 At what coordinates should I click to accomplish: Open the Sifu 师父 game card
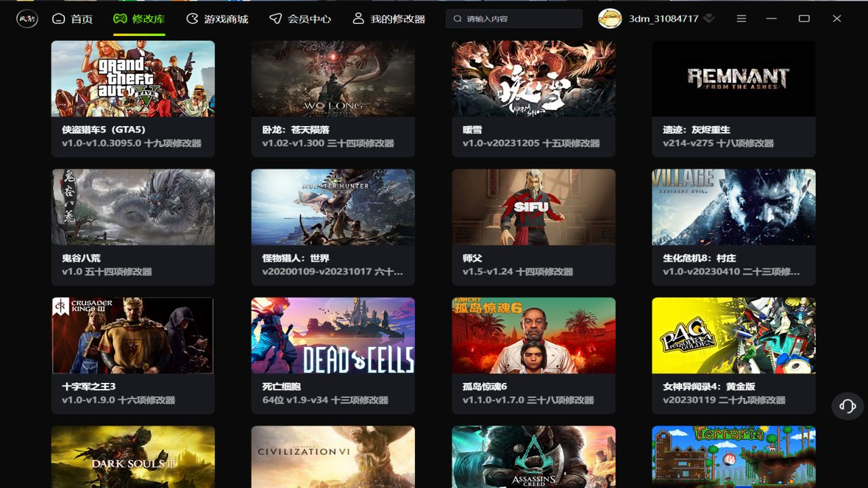coord(534,227)
